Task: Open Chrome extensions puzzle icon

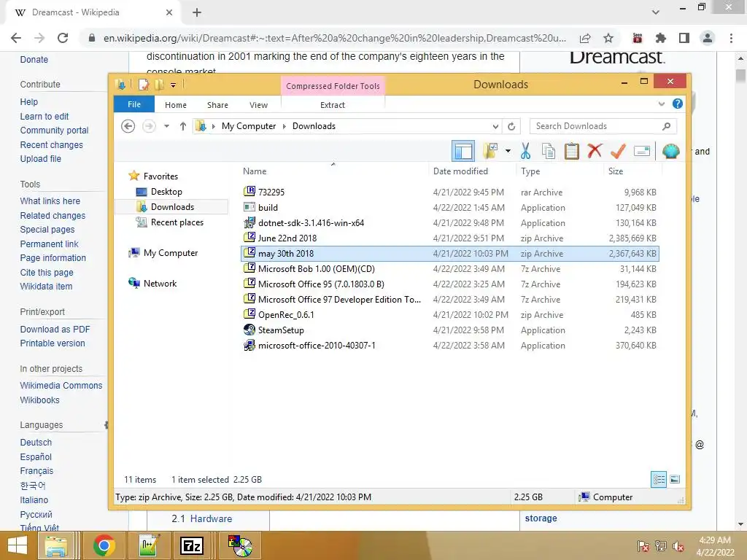Action: (661, 38)
